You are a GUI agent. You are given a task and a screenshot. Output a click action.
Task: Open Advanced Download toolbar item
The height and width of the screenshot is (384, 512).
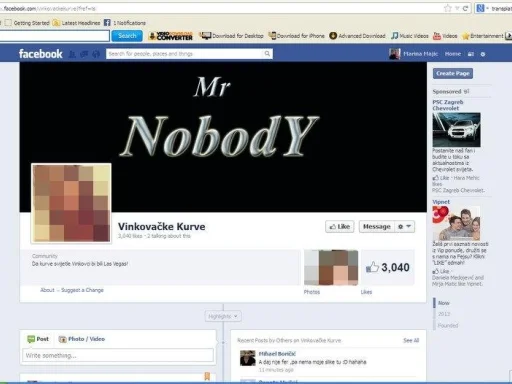pyautogui.click(x=357, y=36)
